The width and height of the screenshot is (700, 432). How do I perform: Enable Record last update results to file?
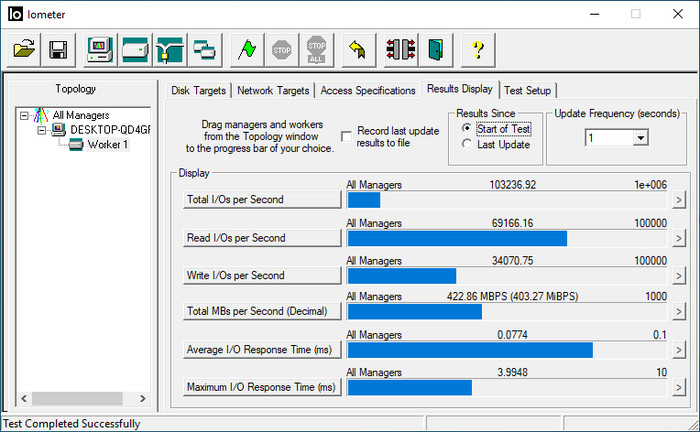[x=346, y=135]
